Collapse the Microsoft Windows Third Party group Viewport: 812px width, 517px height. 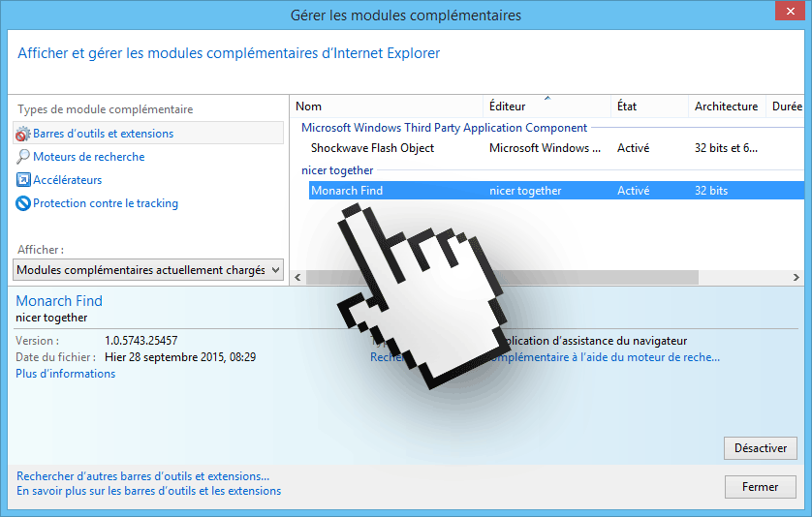point(445,128)
